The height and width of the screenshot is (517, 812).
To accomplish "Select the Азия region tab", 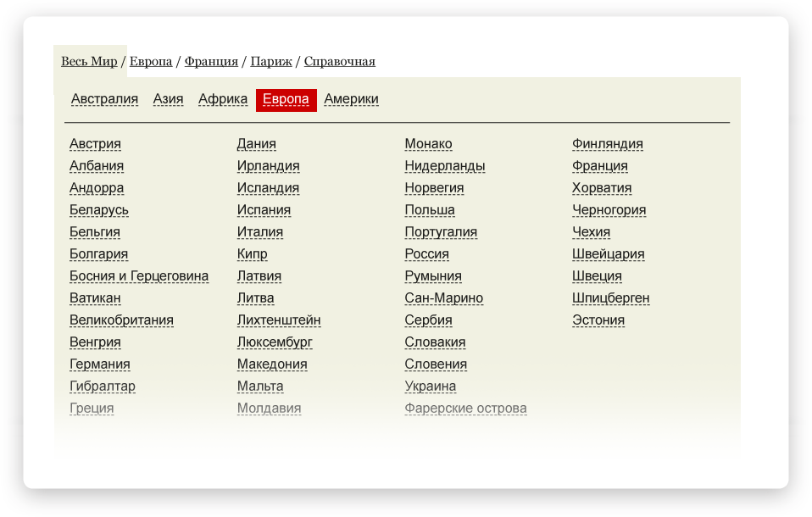I will pos(168,99).
